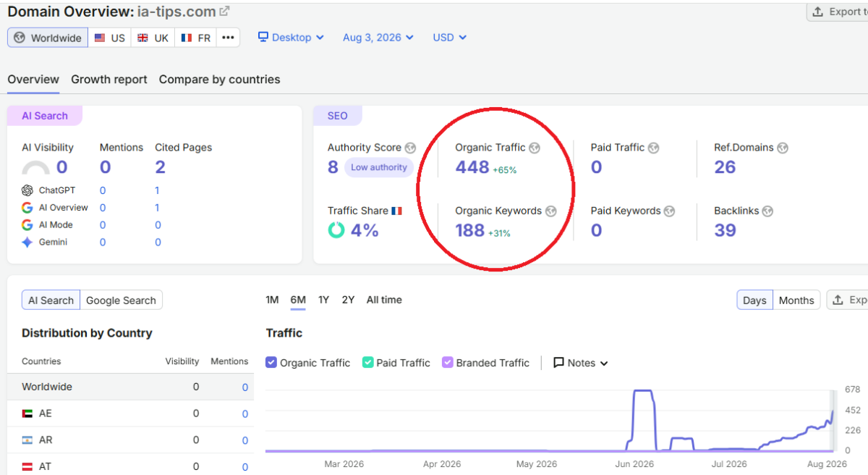Toggle the Paid Traffic checkbox

click(x=367, y=363)
